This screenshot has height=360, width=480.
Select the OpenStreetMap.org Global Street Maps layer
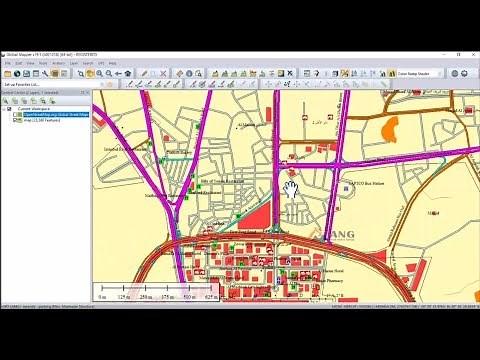pyautogui.click(x=56, y=115)
